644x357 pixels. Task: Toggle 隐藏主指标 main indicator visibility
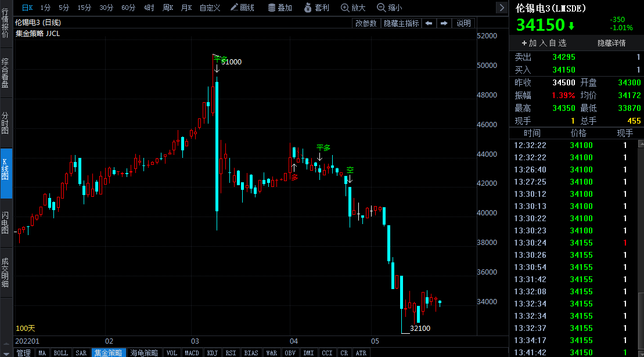[401, 23]
